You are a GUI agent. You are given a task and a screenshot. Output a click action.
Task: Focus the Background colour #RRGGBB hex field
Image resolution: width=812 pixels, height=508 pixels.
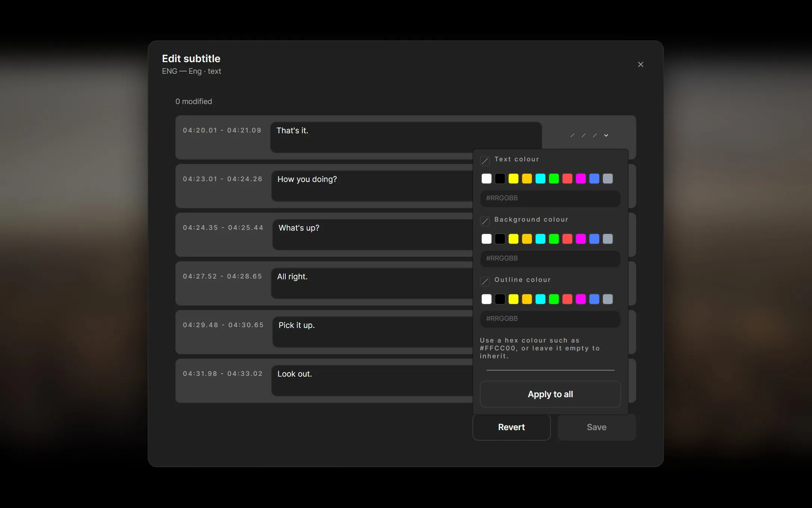tap(550, 259)
